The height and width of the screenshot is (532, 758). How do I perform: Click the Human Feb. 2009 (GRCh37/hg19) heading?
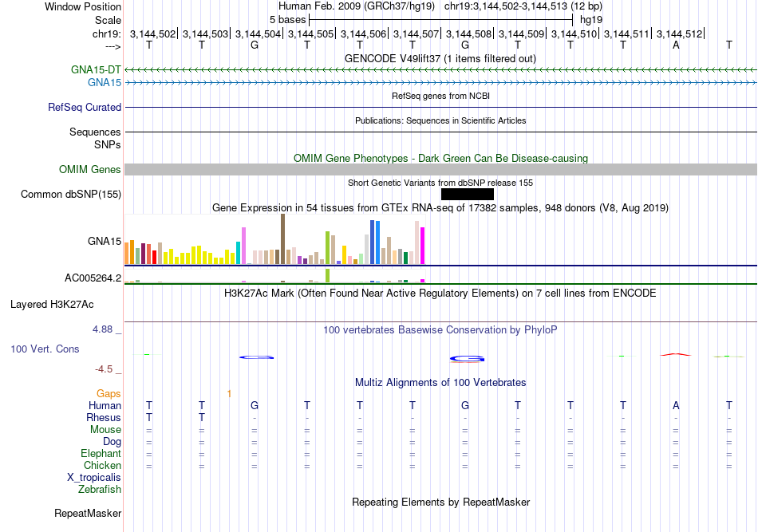coord(357,6)
